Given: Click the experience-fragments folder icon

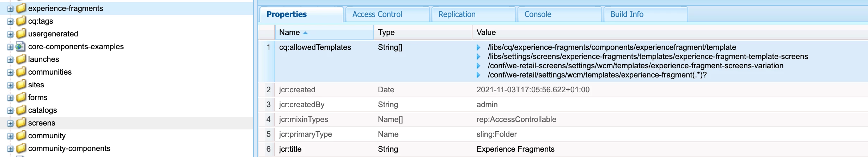Looking at the screenshot, I should pyautogui.click(x=21, y=8).
